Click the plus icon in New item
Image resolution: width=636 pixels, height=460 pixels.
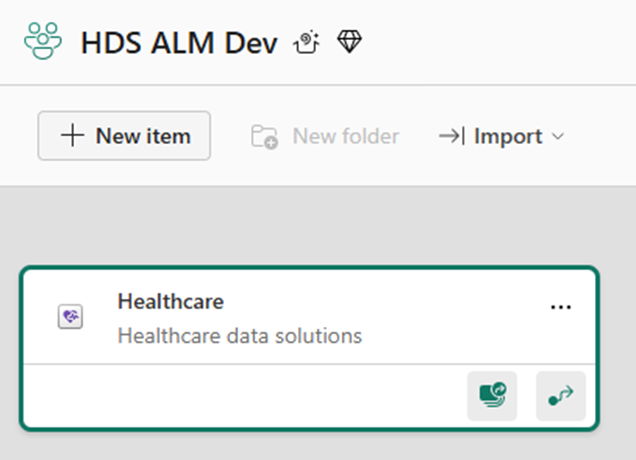tap(72, 135)
